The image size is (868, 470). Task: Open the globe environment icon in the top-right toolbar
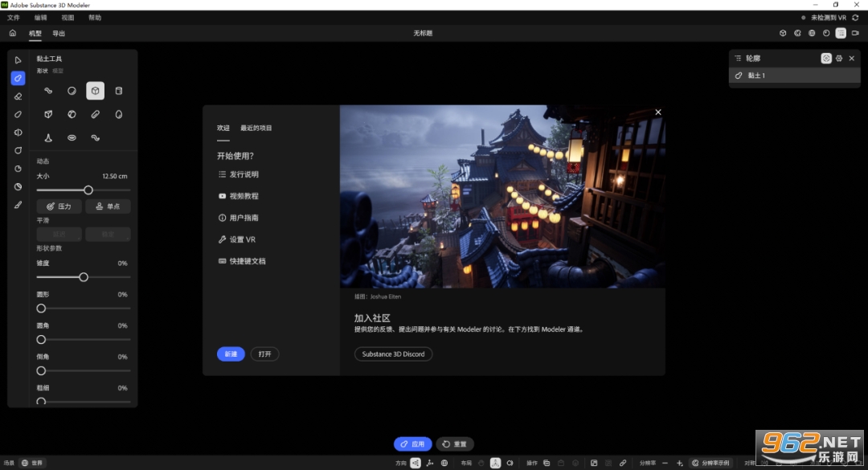(x=812, y=33)
